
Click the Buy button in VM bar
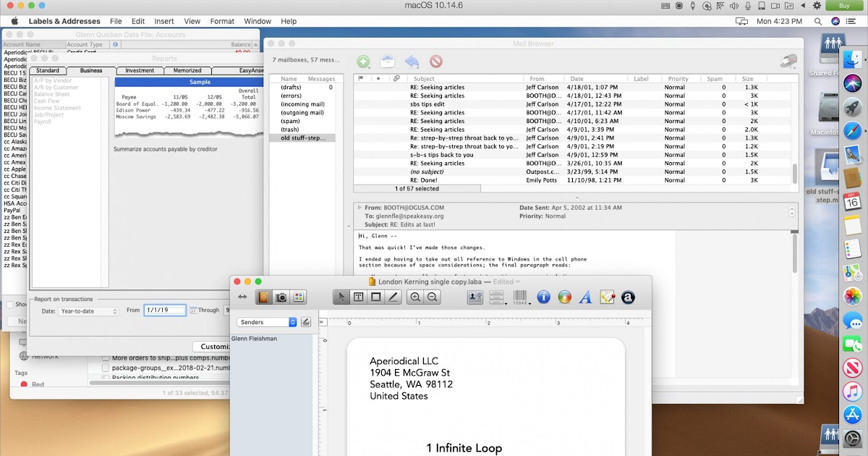pyautogui.click(x=843, y=5)
